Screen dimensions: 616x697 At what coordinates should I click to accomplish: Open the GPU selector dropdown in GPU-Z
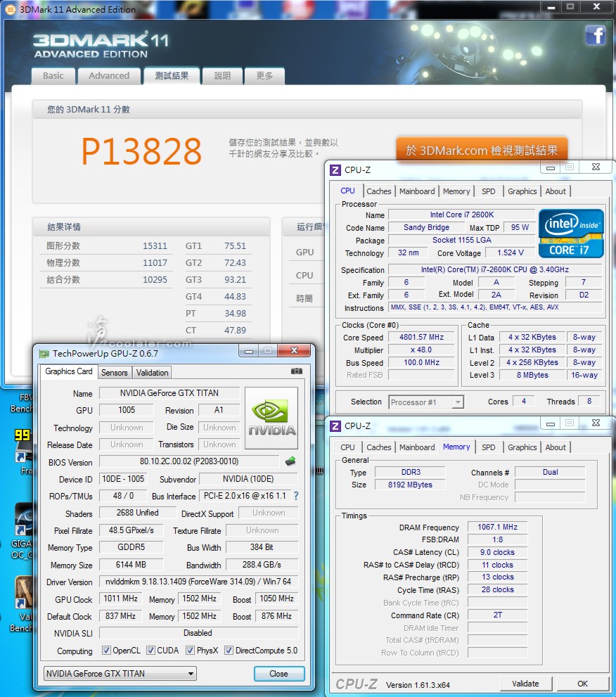(x=120, y=674)
